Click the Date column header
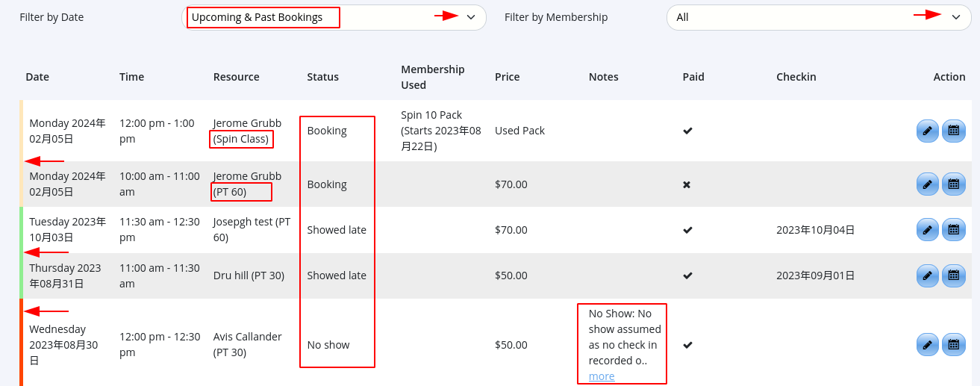980x386 pixels. [x=37, y=77]
